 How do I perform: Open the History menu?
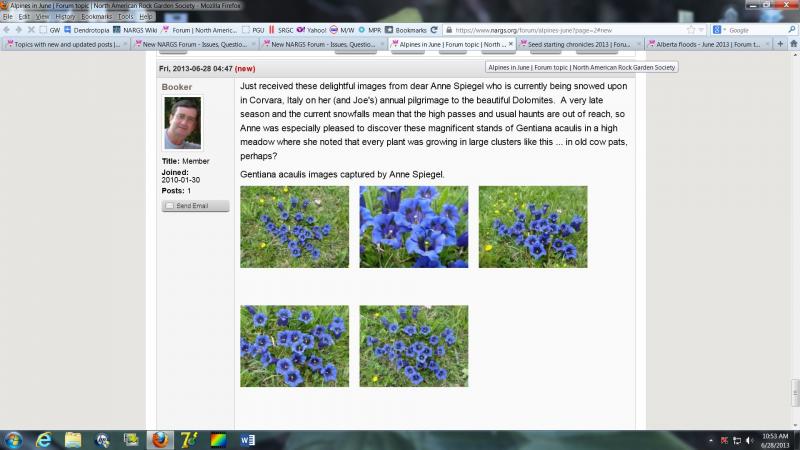point(65,17)
